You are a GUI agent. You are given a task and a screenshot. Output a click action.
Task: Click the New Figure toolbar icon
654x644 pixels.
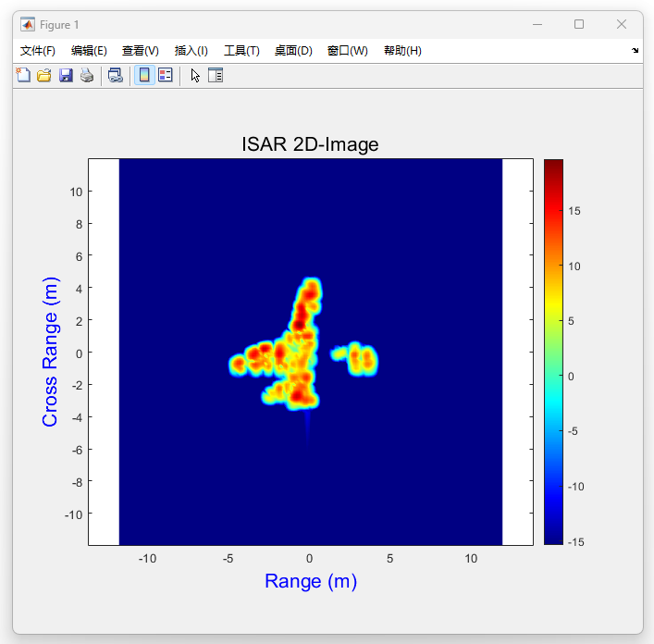tap(23, 76)
